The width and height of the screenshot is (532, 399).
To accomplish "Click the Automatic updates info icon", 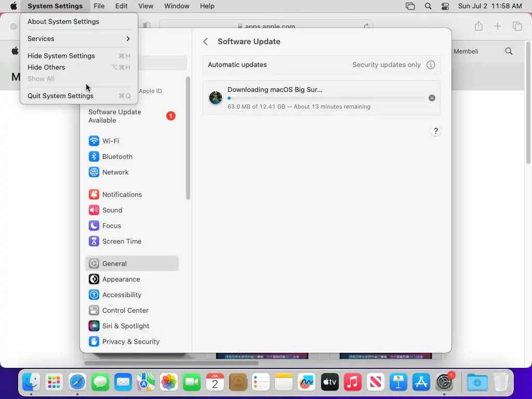I will pyautogui.click(x=431, y=65).
